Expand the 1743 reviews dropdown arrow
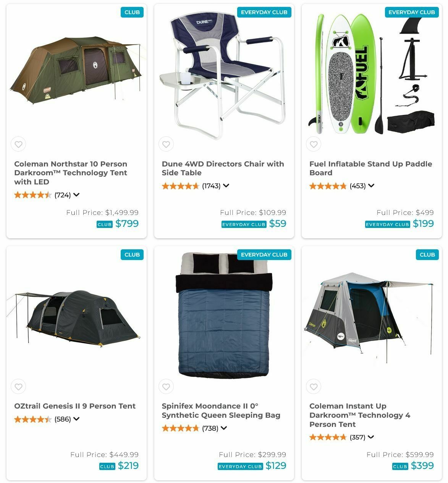The width and height of the screenshot is (448, 483). click(226, 186)
